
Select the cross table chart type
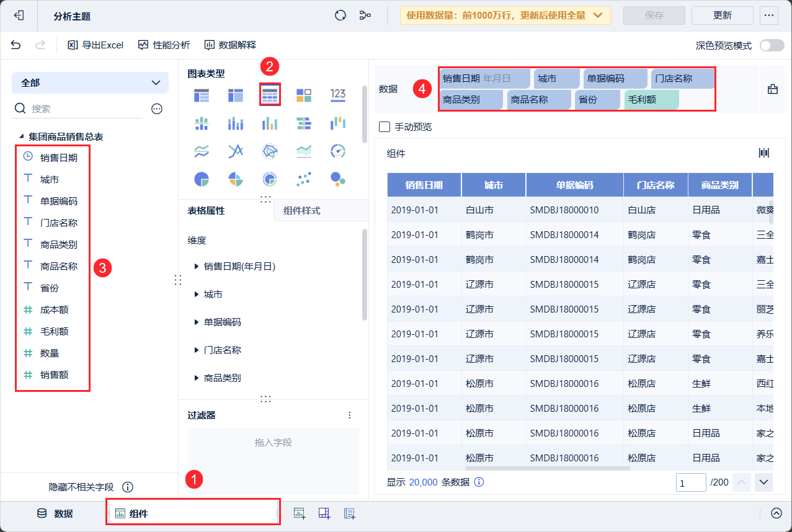point(236,95)
